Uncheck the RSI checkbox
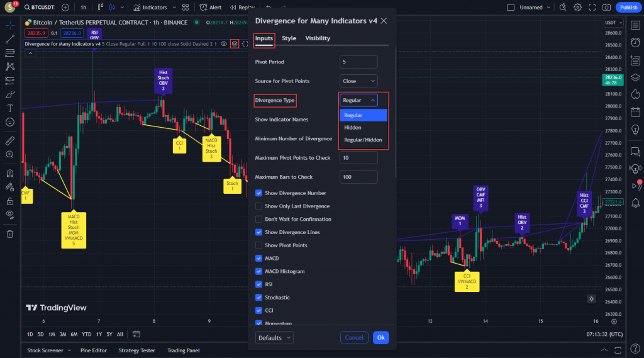Image resolution: width=644 pixels, height=358 pixels. pyautogui.click(x=258, y=284)
